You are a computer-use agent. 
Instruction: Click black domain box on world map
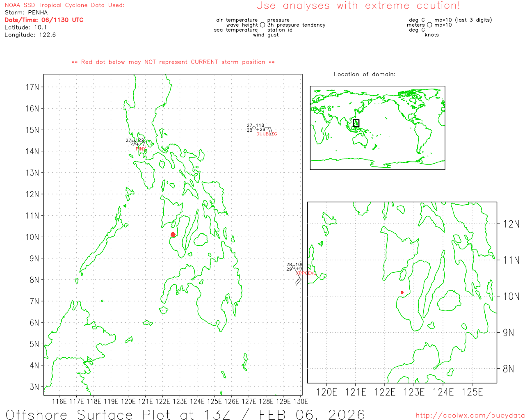[356, 123]
